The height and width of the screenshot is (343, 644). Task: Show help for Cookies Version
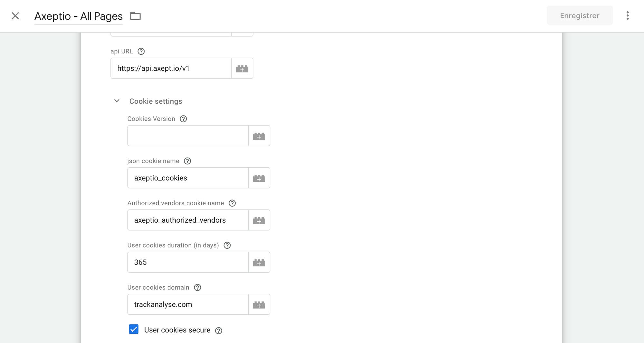(183, 119)
